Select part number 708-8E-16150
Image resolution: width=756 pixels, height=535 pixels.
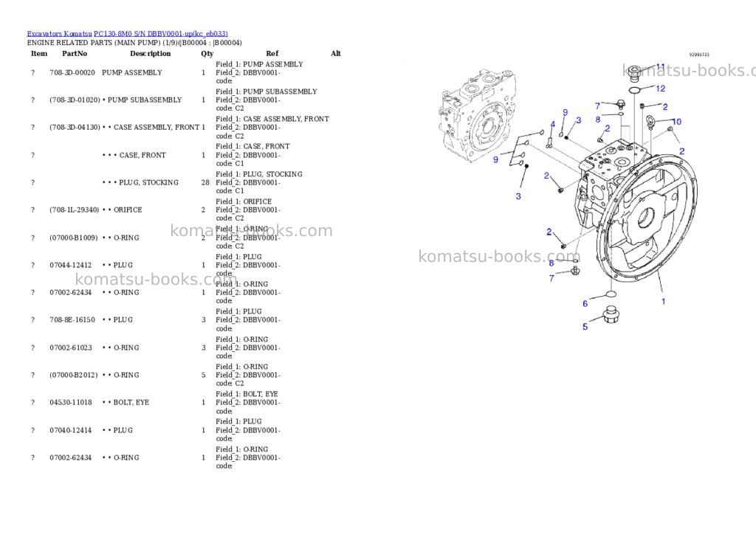72,320
